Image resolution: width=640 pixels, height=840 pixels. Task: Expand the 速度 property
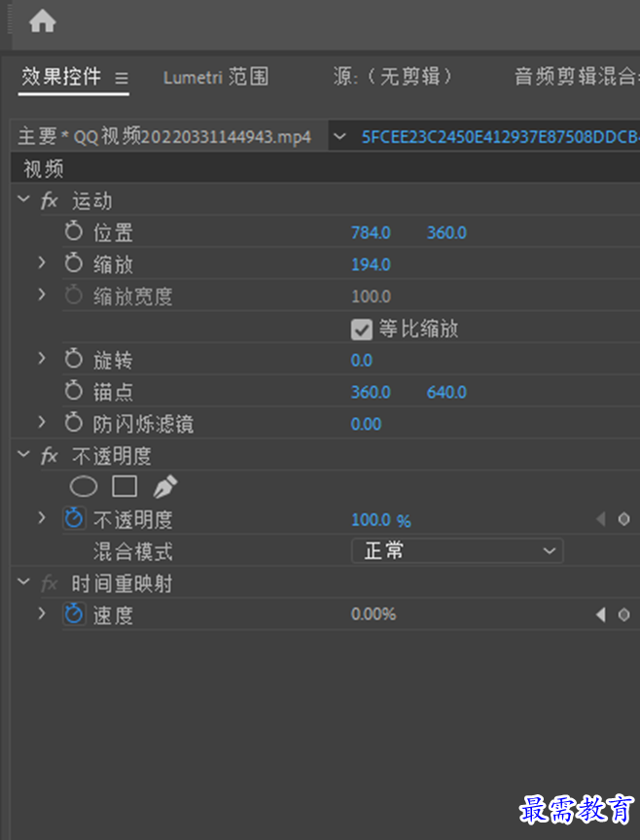[x=42, y=613]
